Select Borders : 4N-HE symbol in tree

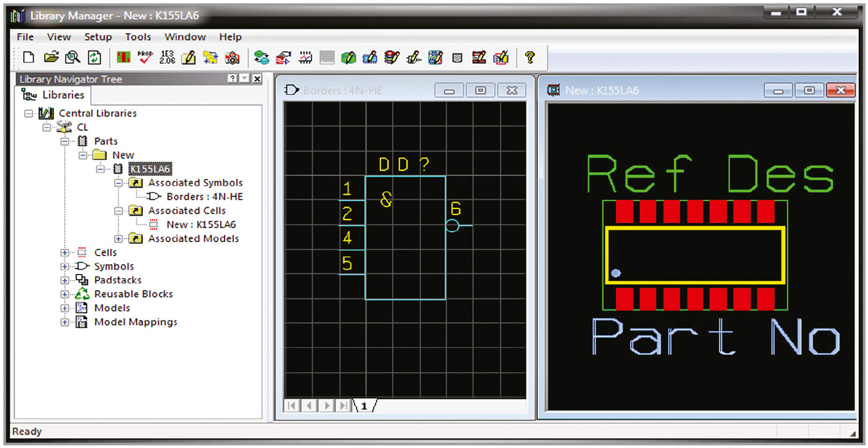click(x=204, y=197)
